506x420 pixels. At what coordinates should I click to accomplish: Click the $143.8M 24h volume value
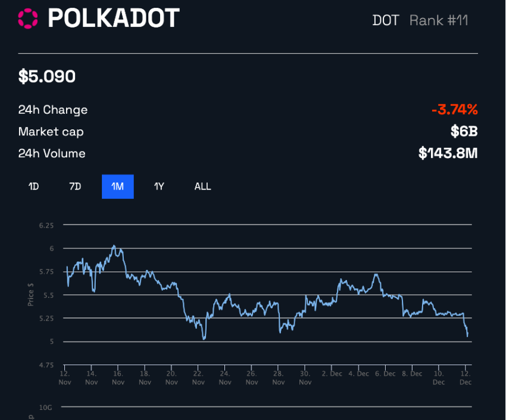coord(448,153)
